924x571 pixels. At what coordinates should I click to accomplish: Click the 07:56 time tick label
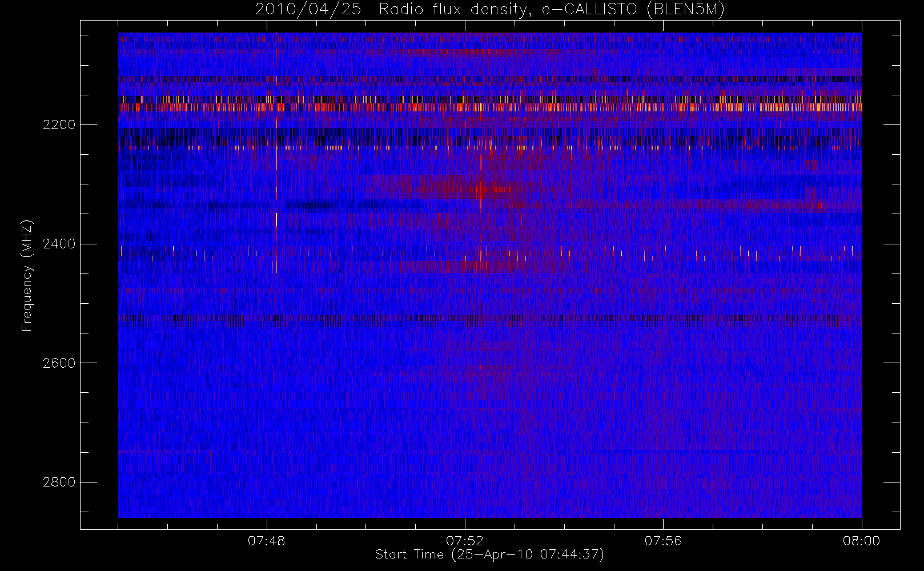[x=663, y=541]
